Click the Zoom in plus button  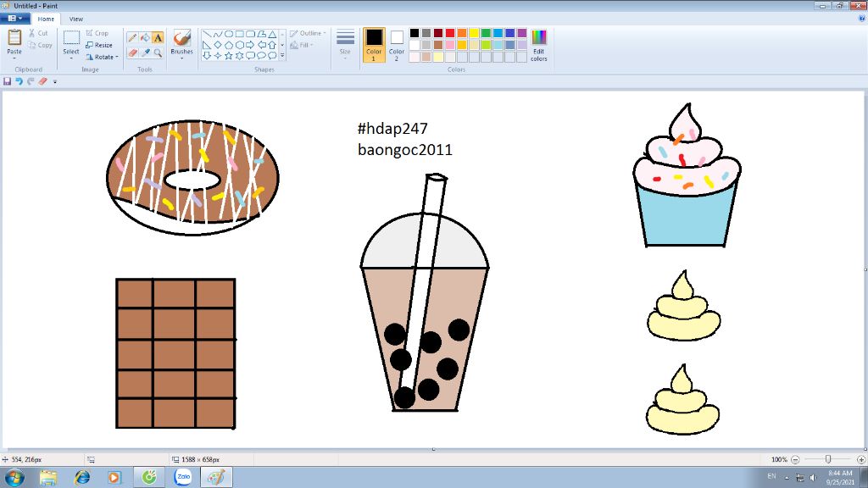[861, 459]
